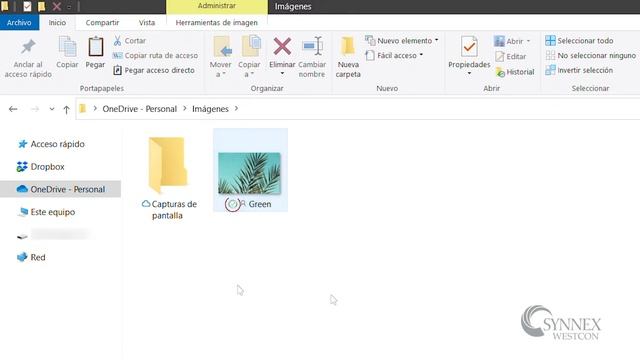
Task: Open recent locations dropdown chevron
Action: click(x=52, y=109)
